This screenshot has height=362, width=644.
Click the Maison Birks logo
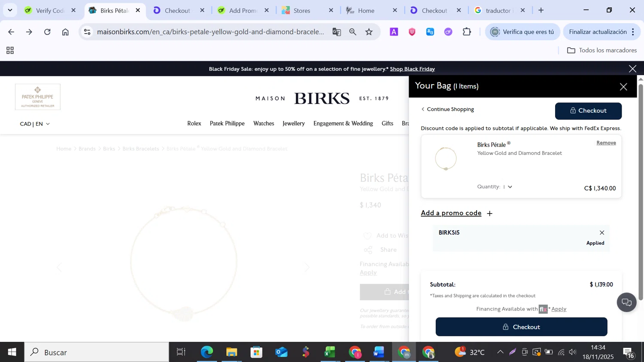coord(322,98)
